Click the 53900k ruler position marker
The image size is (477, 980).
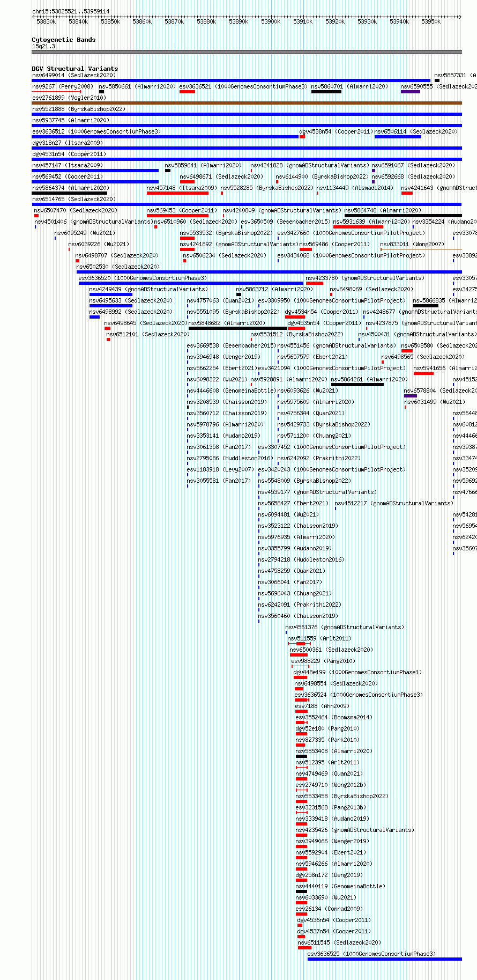pos(271,21)
